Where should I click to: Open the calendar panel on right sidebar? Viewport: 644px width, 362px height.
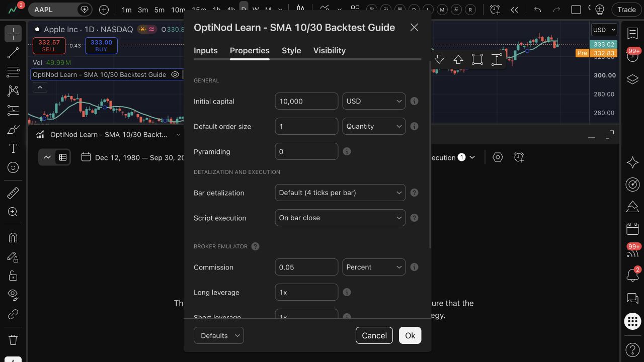tap(632, 228)
